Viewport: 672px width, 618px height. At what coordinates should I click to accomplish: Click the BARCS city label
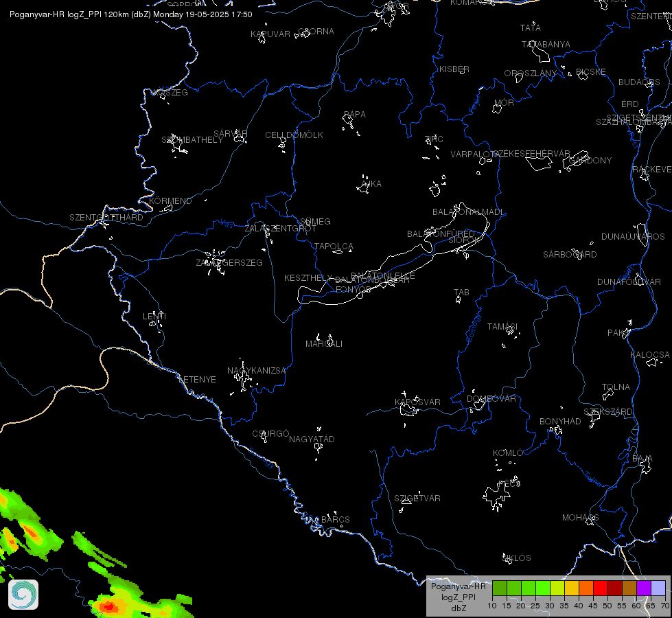[x=336, y=519]
